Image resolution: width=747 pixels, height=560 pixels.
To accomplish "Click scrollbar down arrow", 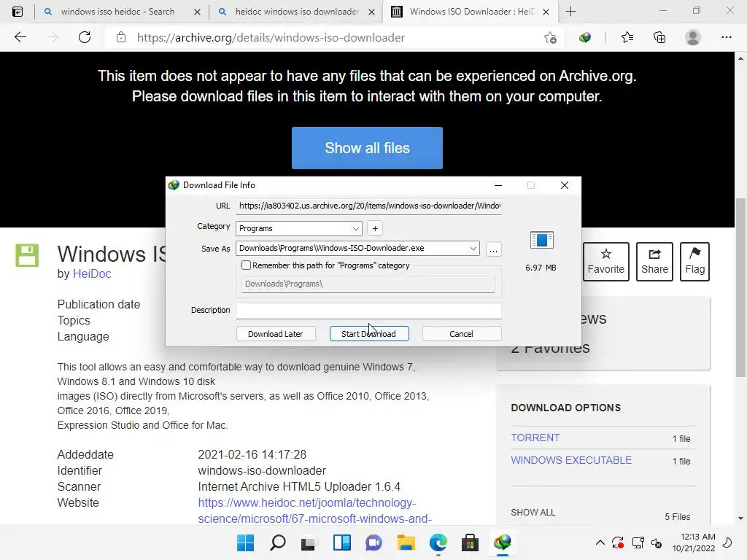I will (740, 518).
